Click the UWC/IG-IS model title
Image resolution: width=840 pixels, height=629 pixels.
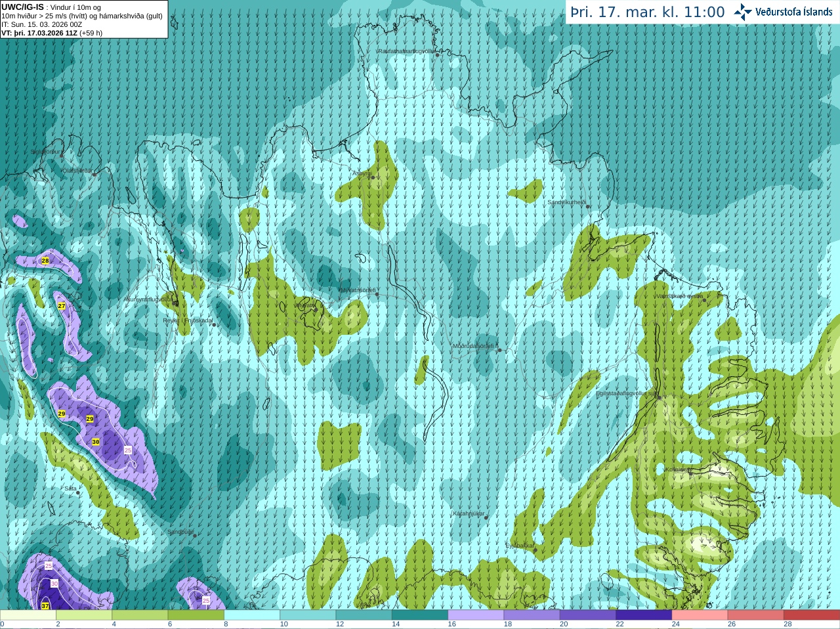tap(22, 7)
